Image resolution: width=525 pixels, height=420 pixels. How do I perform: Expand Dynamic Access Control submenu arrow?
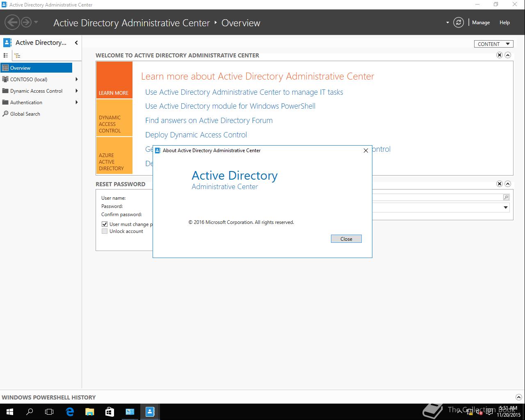(x=77, y=91)
